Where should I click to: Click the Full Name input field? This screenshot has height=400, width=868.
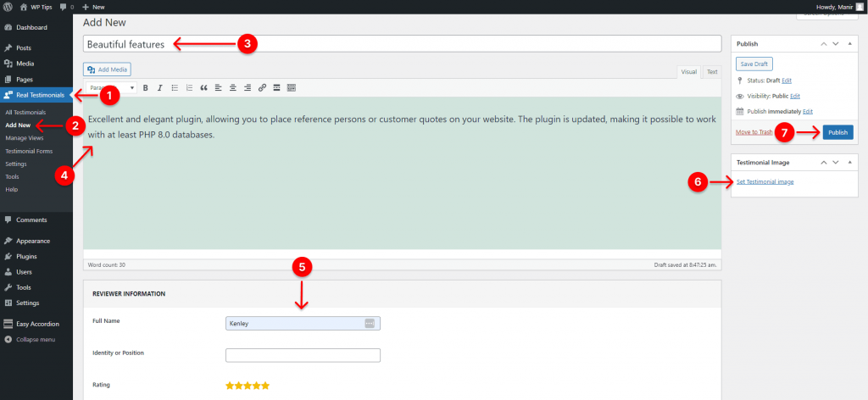click(x=303, y=323)
